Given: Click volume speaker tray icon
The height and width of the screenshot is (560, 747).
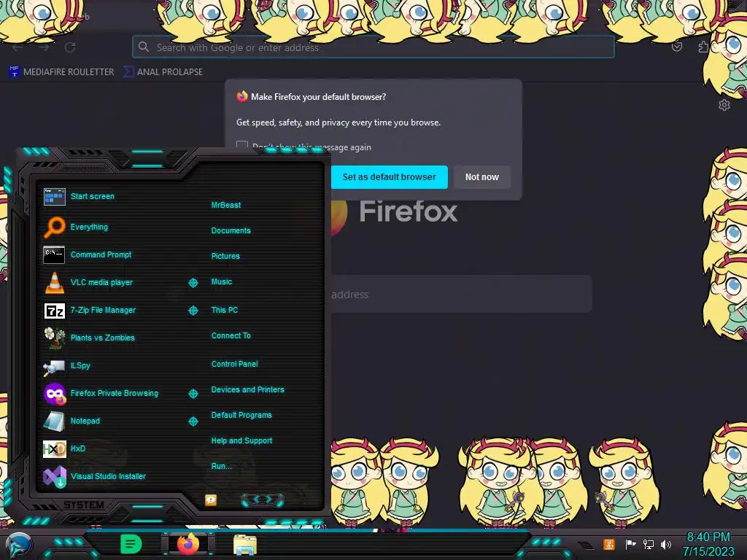Looking at the screenshot, I should (x=666, y=544).
